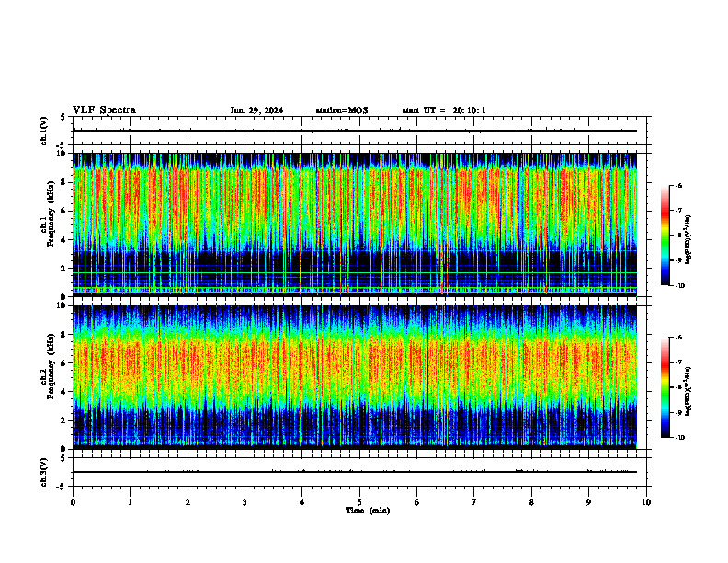Click time-axis tick label "6" below ch.3
728x563 pixels.
(x=416, y=502)
